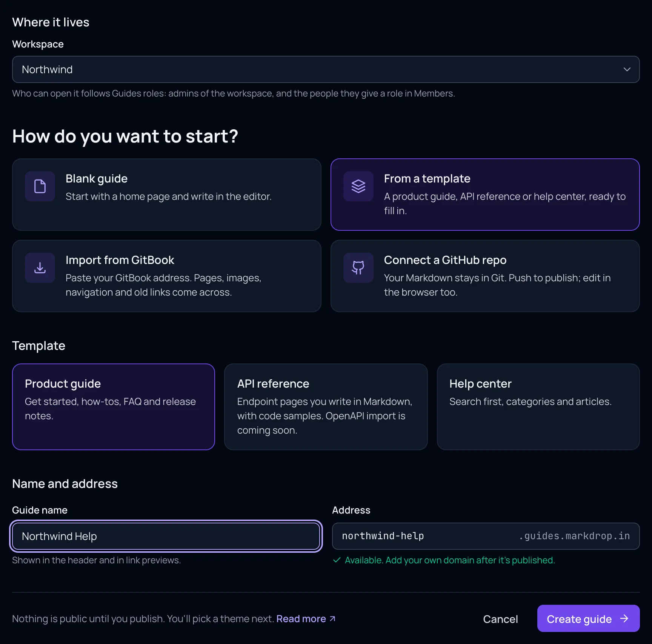The image size is (652, 644).
Task: Click the stacked layers icon on From a template
Action: click(x=358, y=186)
